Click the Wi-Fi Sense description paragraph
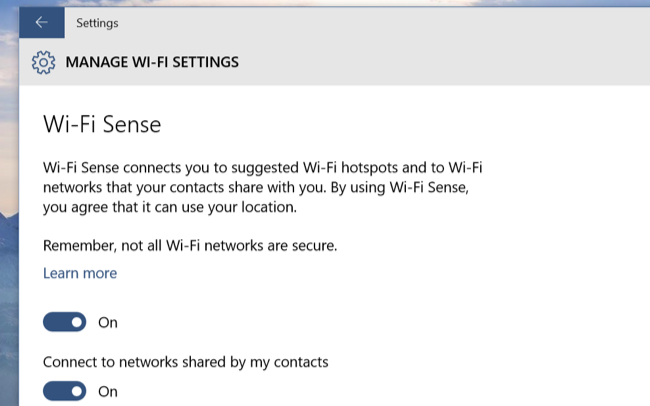Viewport: 650px width, 406px height. pyautogui.click(x=262, y=187)
